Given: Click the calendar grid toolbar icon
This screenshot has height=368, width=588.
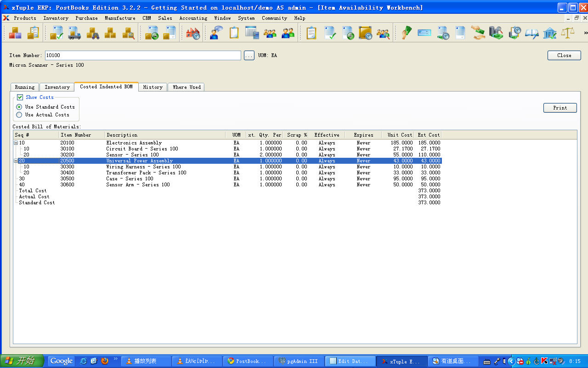Looking at the screenshot, I should pos(252,33).
